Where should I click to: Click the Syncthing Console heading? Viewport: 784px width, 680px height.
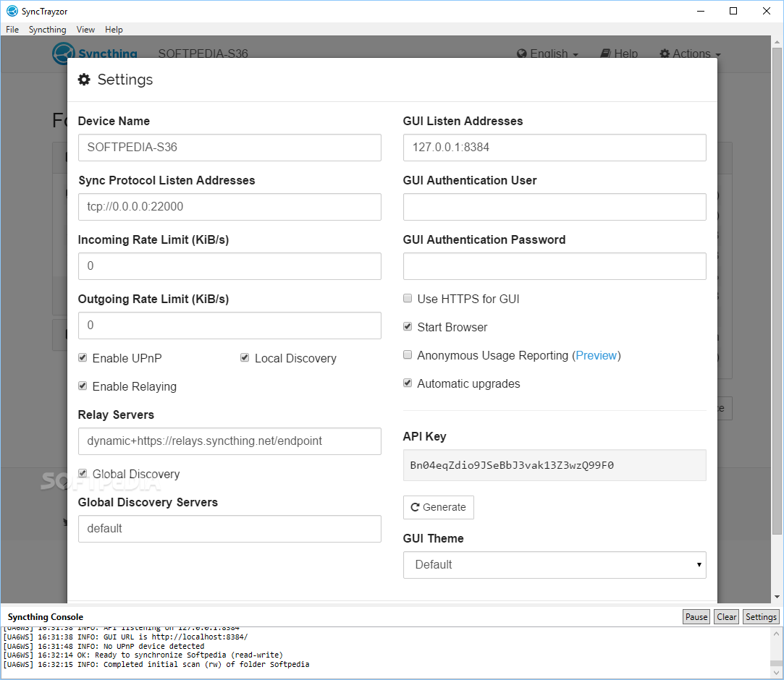click(x=46, y=617)
